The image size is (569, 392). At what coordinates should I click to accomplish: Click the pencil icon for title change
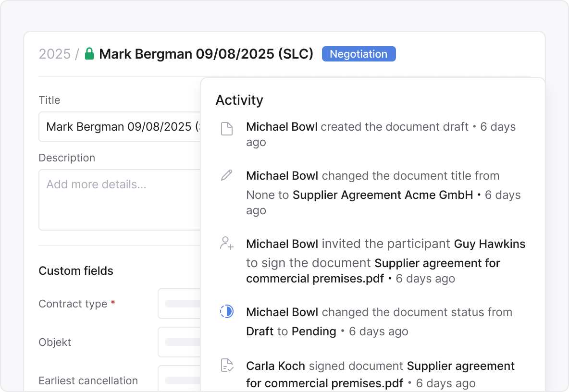pos(226,175)
